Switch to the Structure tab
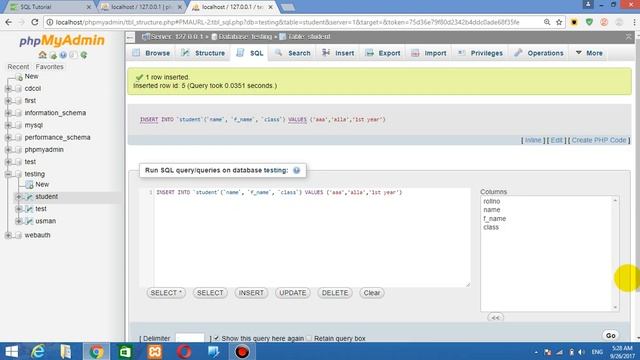Screen dimensions: 640x360 click(x=203, y=53)
